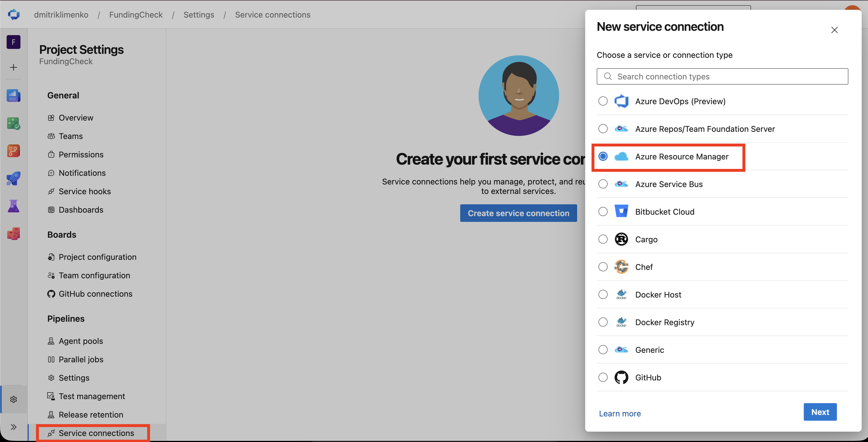Screen dimensions: 868x442
Task: Open the Boards hub icon in sidebar
Action: point(14,123)
